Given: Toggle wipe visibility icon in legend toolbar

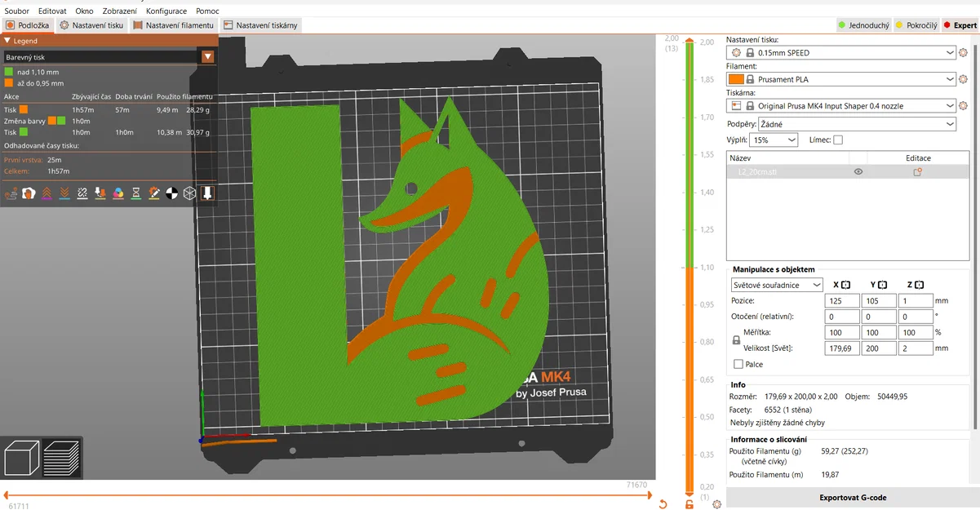Looking at the screenshot, I should click(29, 193).
